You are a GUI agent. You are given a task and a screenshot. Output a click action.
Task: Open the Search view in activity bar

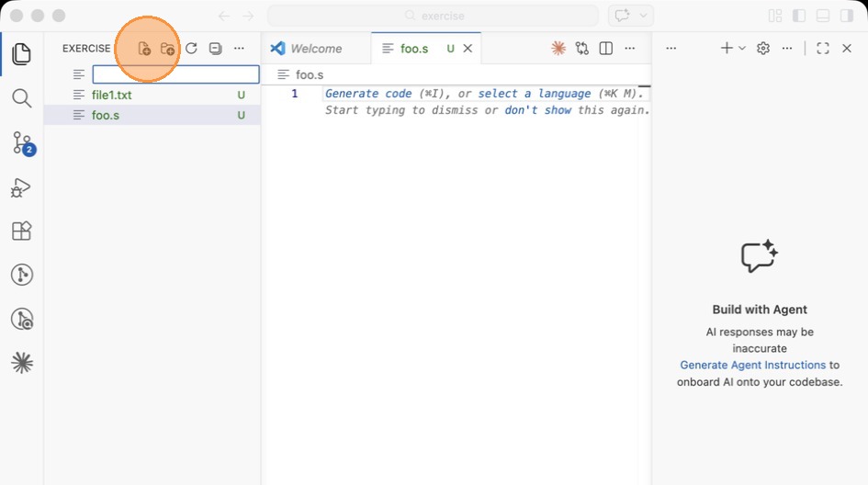click(x=22, y=98)
